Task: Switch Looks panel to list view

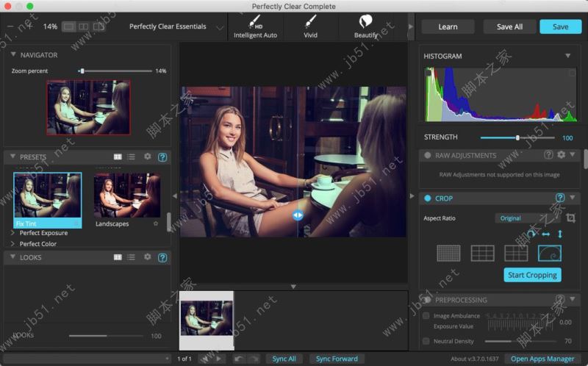Action: [132, 257]
